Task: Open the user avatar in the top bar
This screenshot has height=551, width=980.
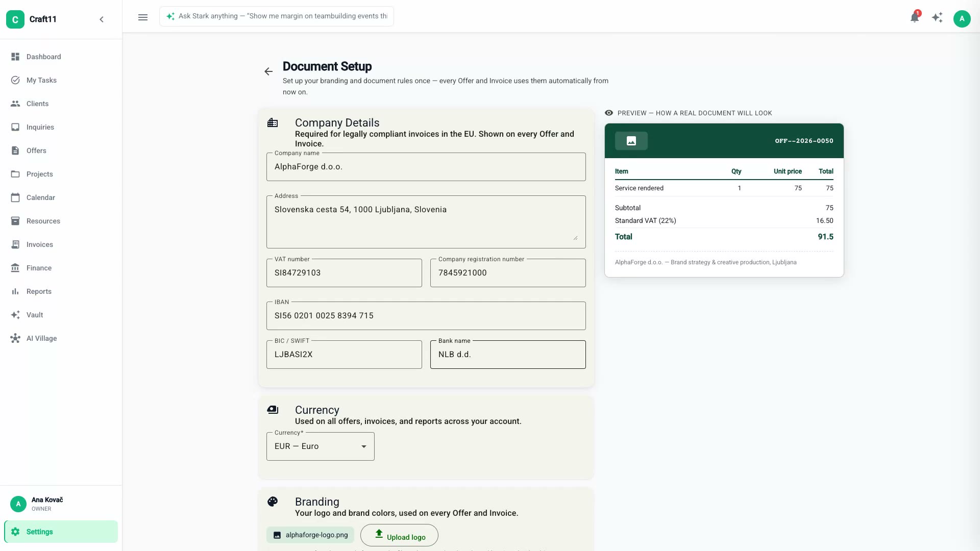Action: (962, 19)
